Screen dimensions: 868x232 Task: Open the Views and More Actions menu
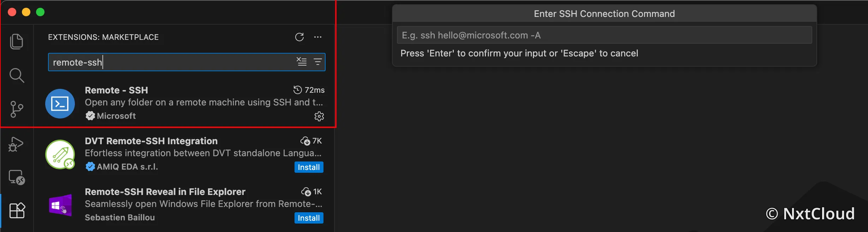coord(318,37)
